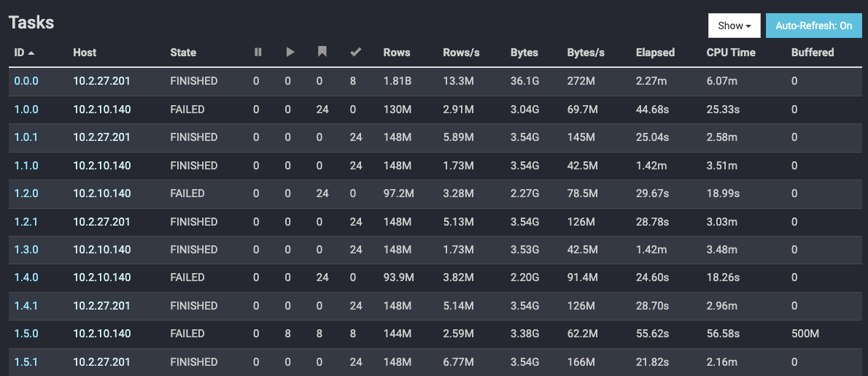
Task: Sort tasks by Bytes/s column header
Action: pyautogui.click(x=586, y=53)
